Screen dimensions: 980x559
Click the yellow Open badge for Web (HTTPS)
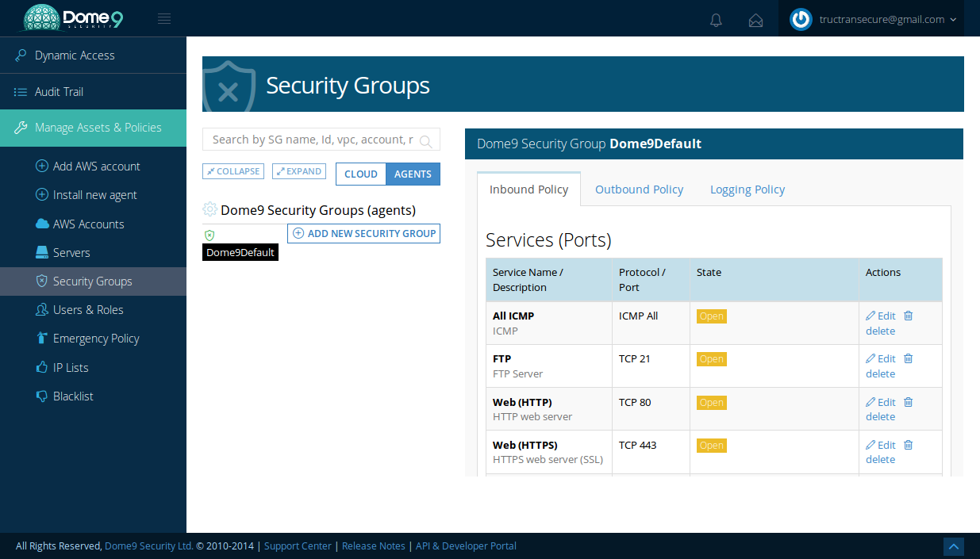(711, 445)
